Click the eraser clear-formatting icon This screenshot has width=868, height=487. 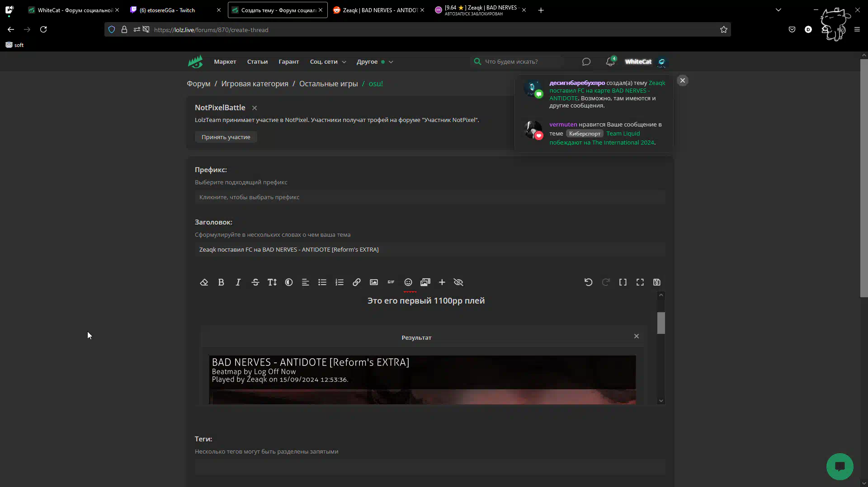click(204, 282)
